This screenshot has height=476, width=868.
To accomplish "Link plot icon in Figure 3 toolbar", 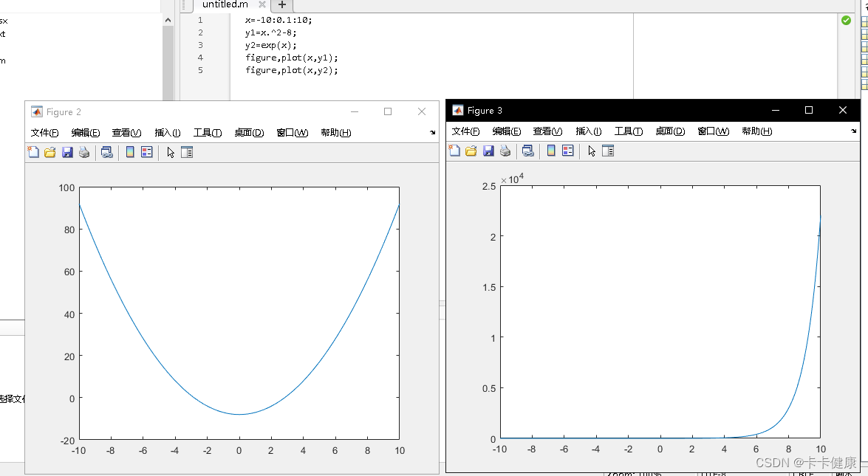I will click(528, 151).
